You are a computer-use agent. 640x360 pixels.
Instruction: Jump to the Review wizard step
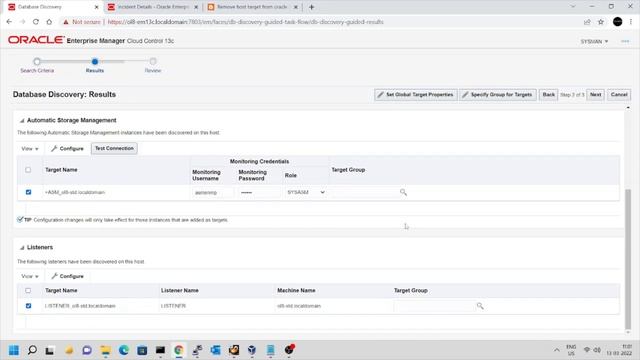point(153,65)
